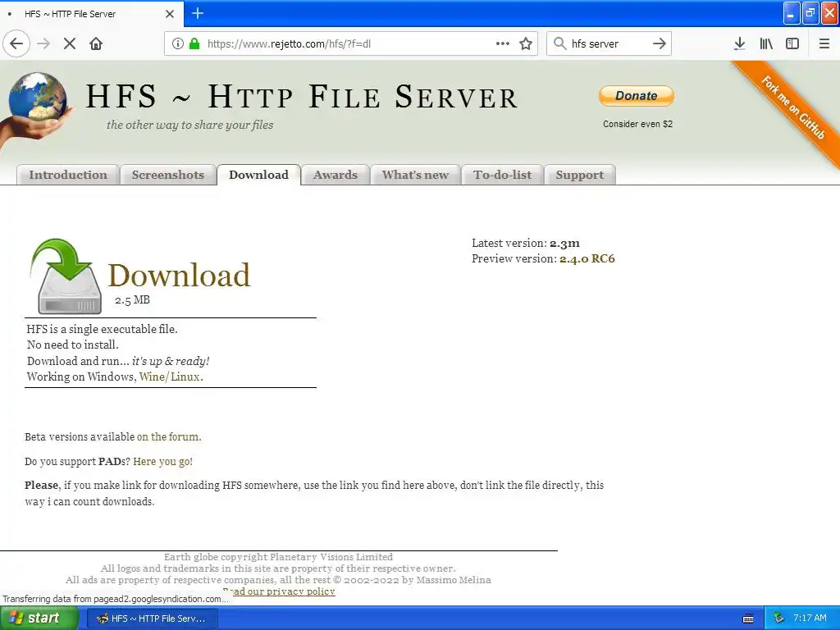Click the Fork me on GitHub ribbon
Screen dimensions: 840x630
(x=793, y=107)
